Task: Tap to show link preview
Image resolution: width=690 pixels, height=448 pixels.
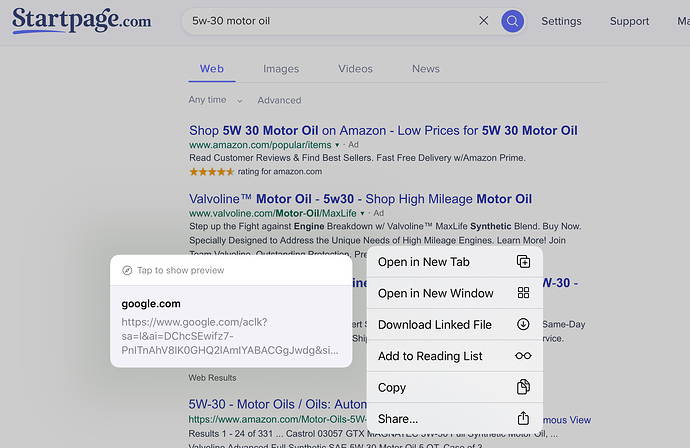Action: 180,270
